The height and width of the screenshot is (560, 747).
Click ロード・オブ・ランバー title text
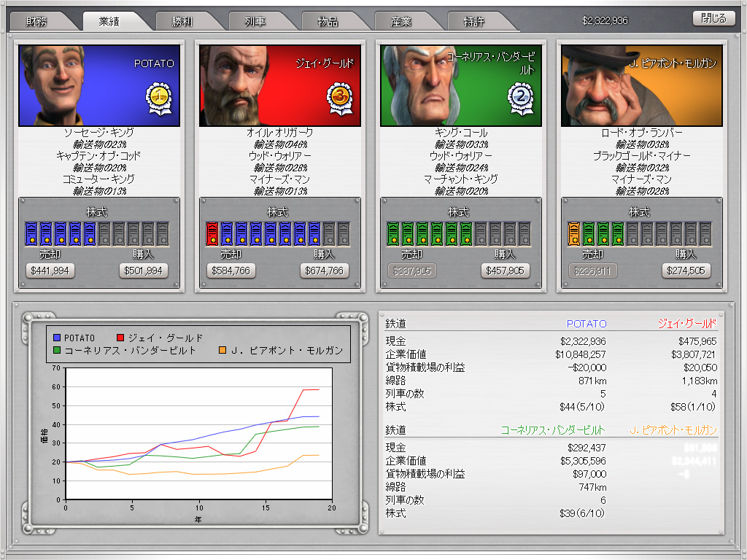pos(642,133)
